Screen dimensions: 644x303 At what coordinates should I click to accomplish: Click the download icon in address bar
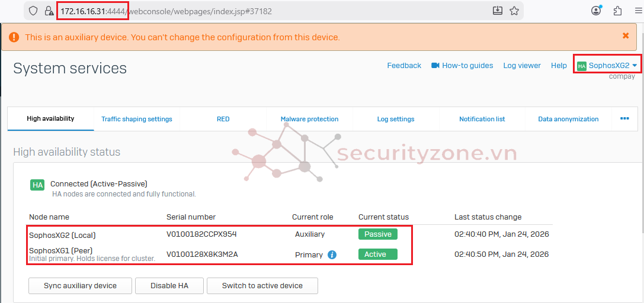point(497,11)
